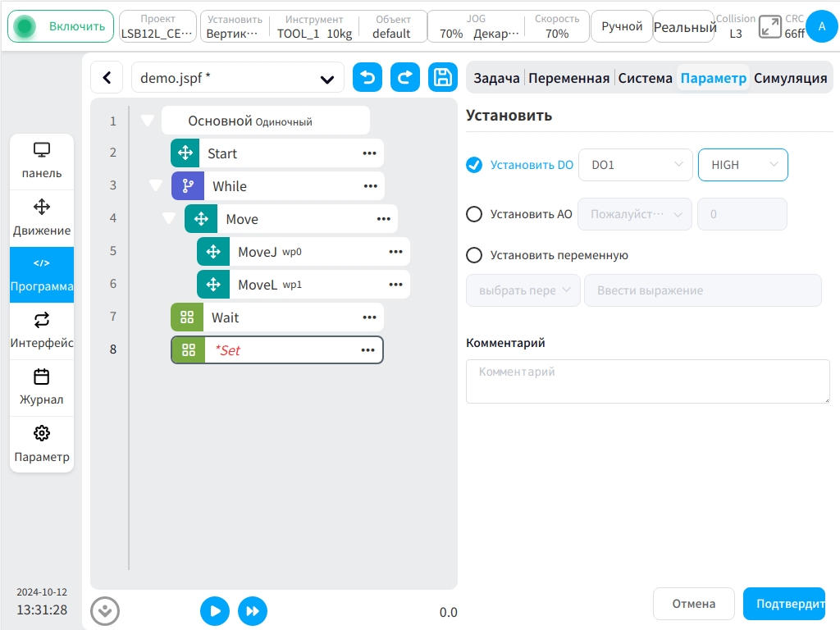Switch to the Система tab
Screen dimensions: 840x630
[x=645, y=78]
